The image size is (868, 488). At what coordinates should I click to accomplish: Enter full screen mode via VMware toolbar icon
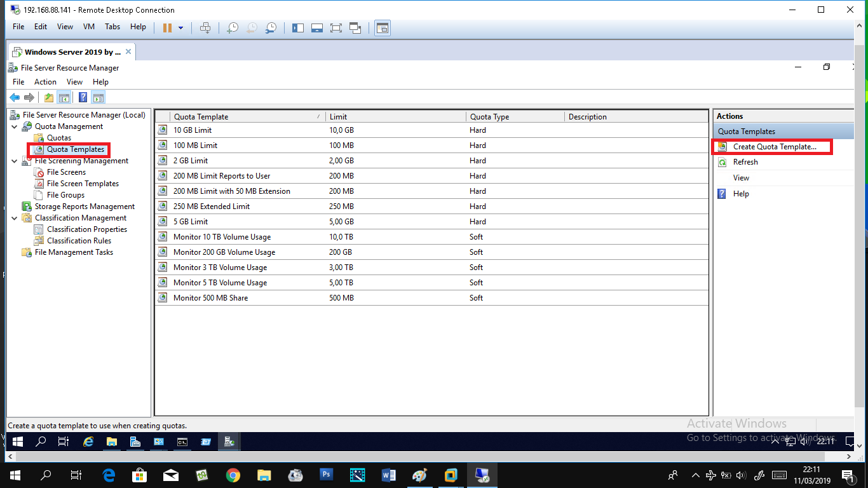(336, 27)
